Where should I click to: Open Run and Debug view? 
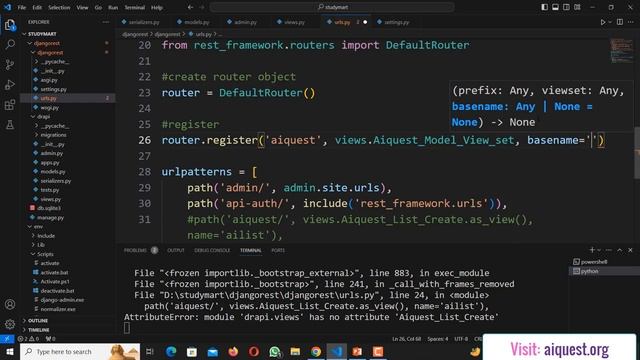coord(10,84)
